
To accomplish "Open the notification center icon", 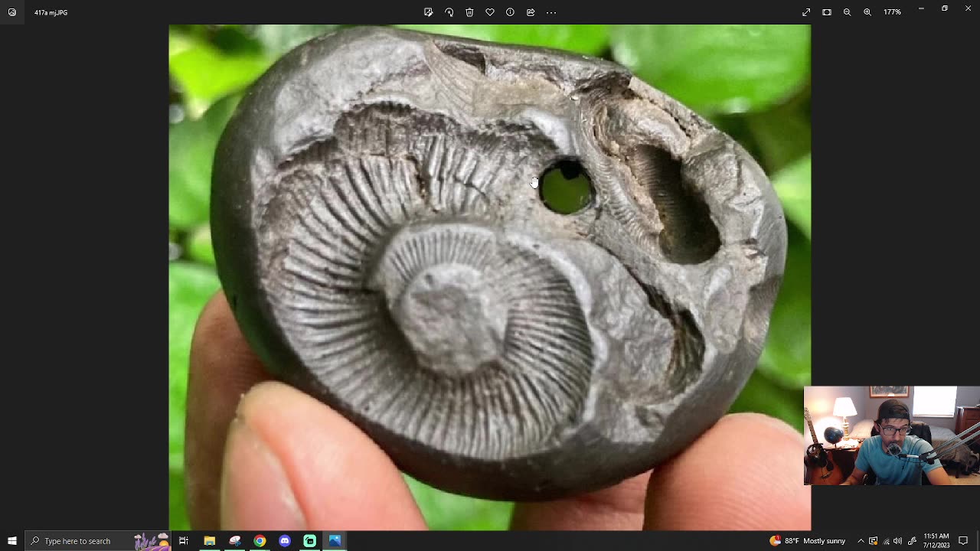I will 963,541.
